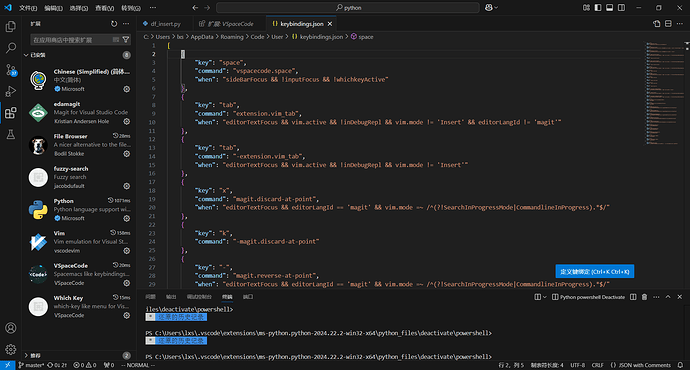Open Copilot dropdown in the title bar
Screen dimensions: 690x370
[x=491, y=7]
